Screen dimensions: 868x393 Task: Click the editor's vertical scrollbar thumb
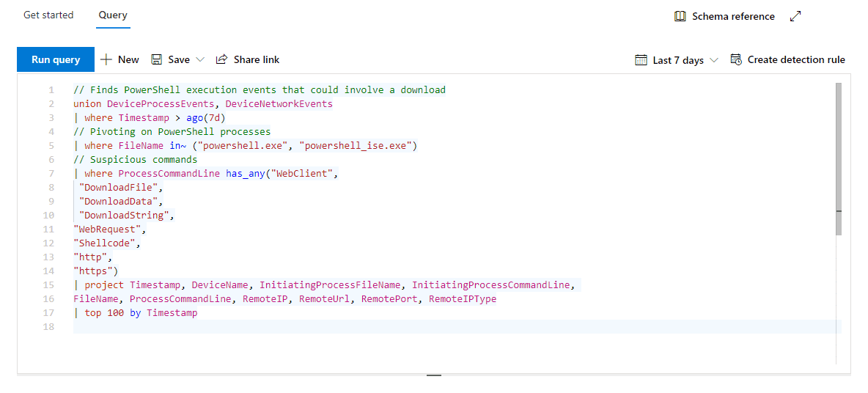click(x=839, y=158)
